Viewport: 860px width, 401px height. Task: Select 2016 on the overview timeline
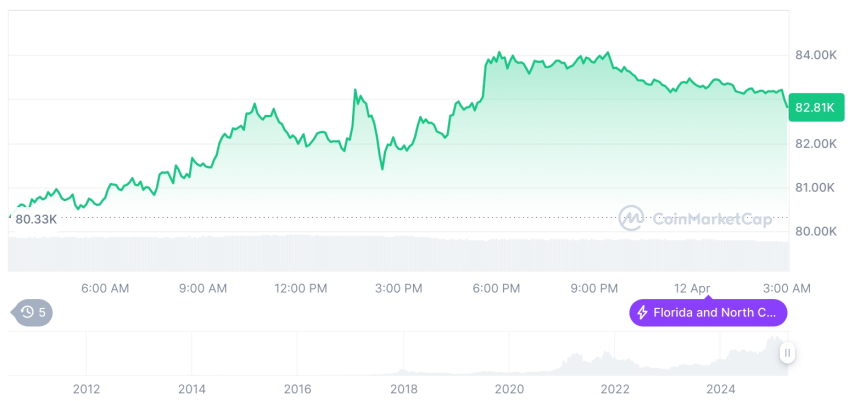coord(297,389)
